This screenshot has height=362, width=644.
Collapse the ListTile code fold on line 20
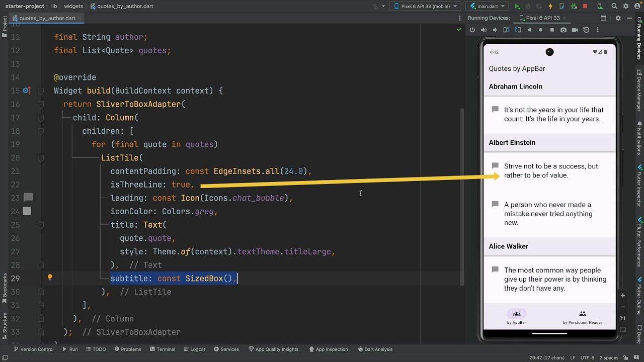tap(40, 157)
